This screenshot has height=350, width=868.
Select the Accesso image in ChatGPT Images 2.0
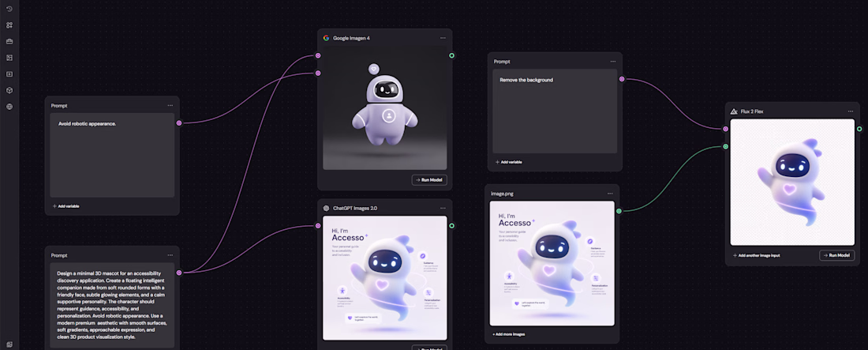click(x=385, y=277)
